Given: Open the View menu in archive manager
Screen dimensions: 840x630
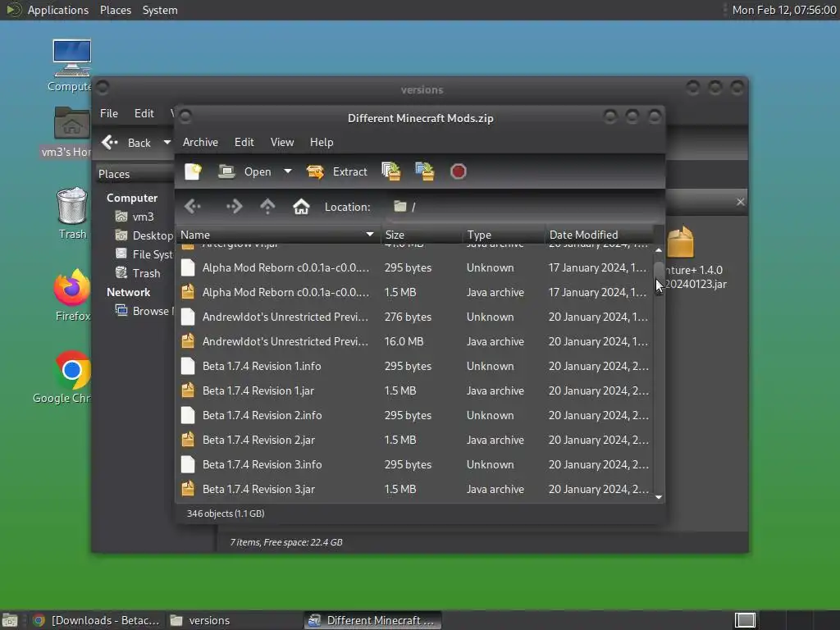Looking at the screenshot, I should click(282, 142).
